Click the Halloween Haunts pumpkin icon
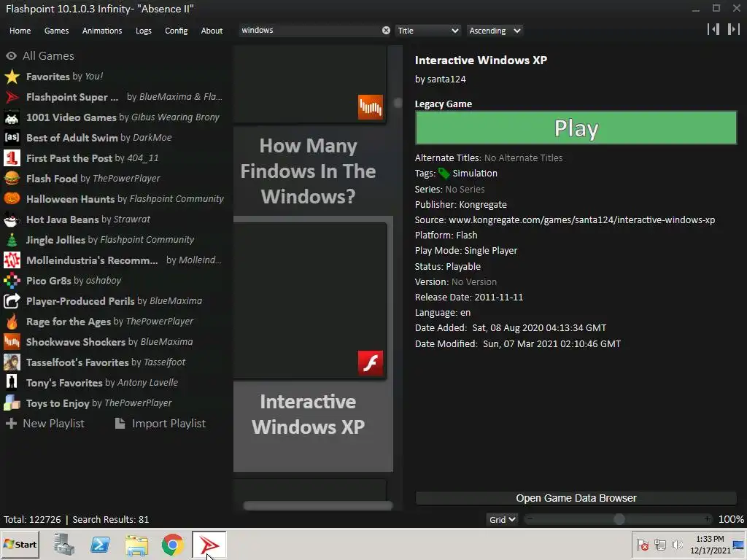Image resolution: width=747 pixels, height=560 pixels. pyautogui.click(x=12, y=199)
